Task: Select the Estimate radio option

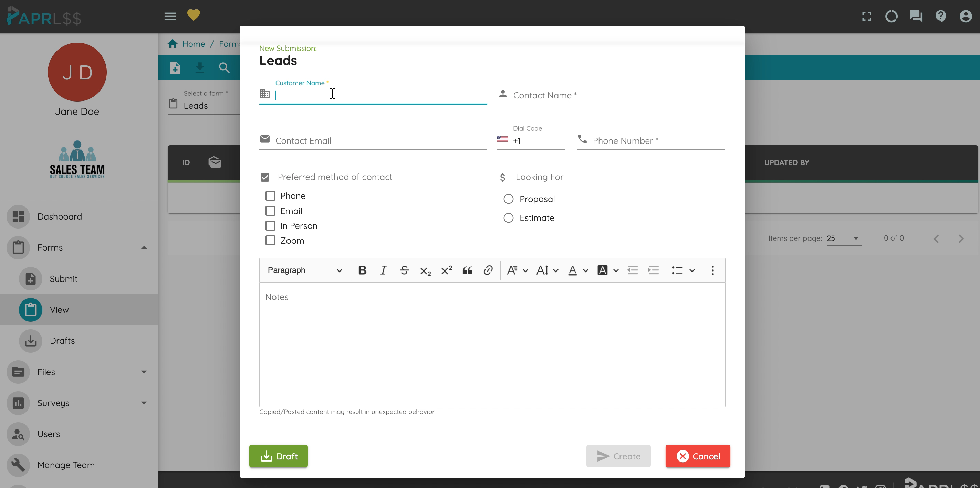Action: pos(509,218)
